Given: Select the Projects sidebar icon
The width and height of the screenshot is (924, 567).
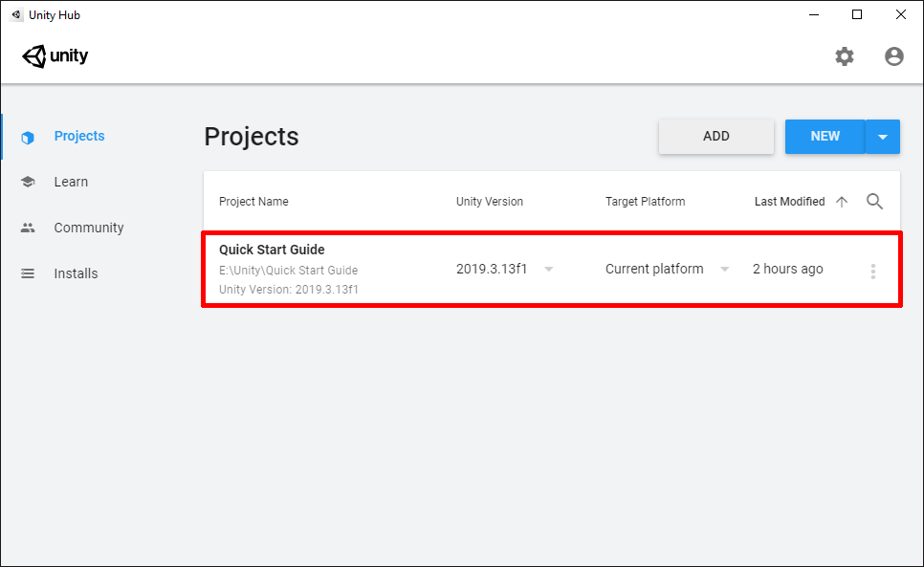Looking at the screenshot, I should tap(29, 136).
